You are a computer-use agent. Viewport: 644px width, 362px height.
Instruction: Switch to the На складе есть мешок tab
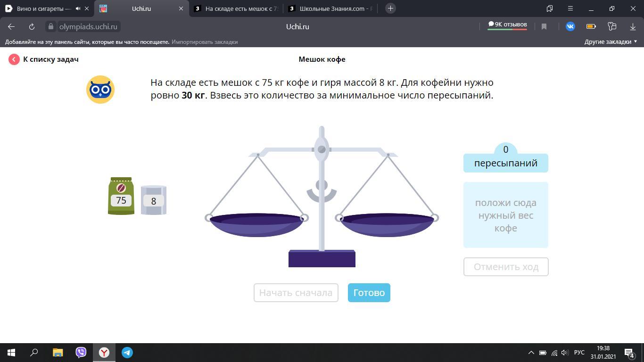tap(237, 8)
